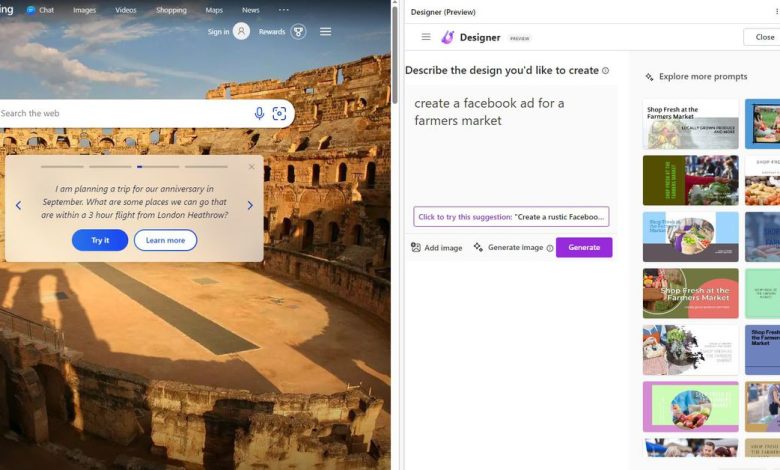The height and width of the screenshot is (470, 780).
Task: Go to the Videos tab
Action: tap(126, 10)
